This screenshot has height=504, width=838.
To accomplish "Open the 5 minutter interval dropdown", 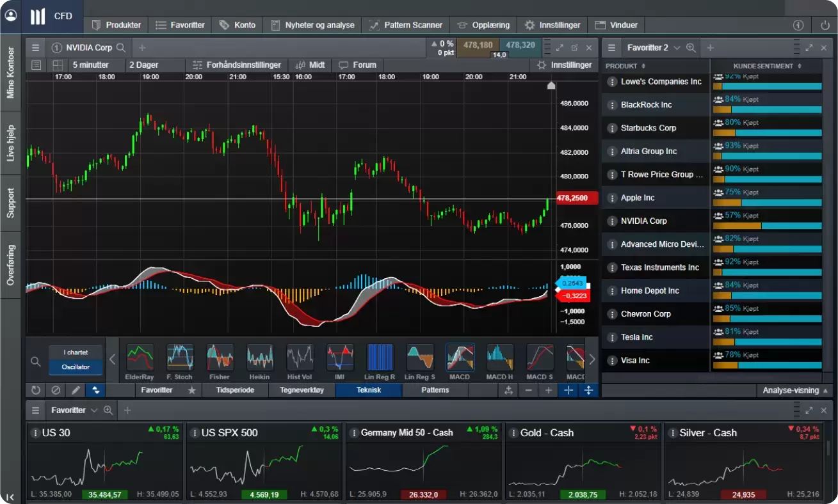I will click(91, 65).
